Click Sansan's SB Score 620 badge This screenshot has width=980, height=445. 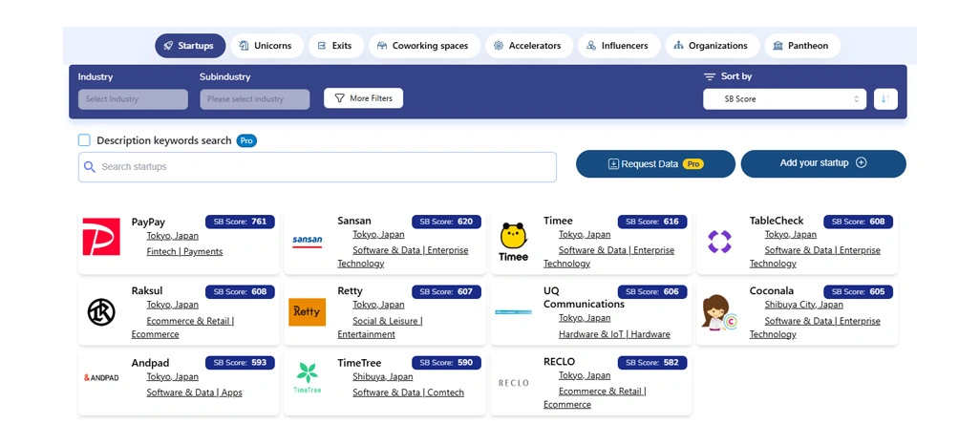click(x=446, y=222)
